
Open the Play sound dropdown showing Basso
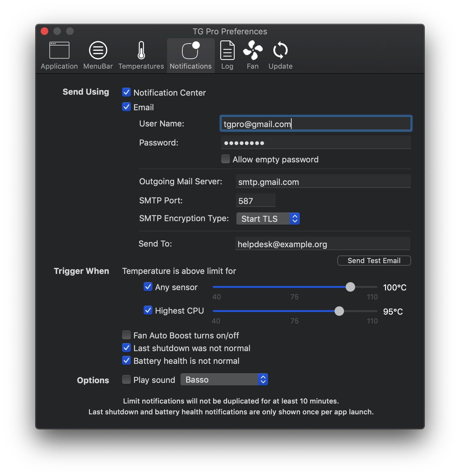click(x=224, y=379)
